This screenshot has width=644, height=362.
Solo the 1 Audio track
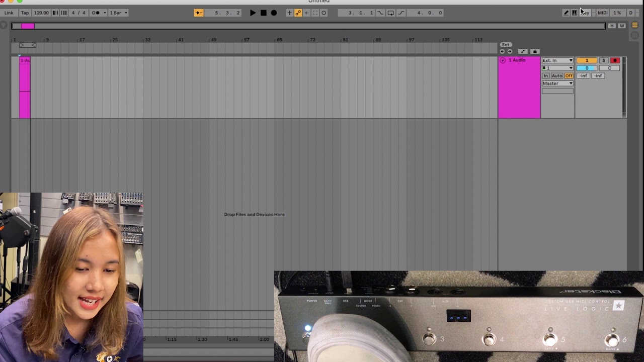pos(604,60)
